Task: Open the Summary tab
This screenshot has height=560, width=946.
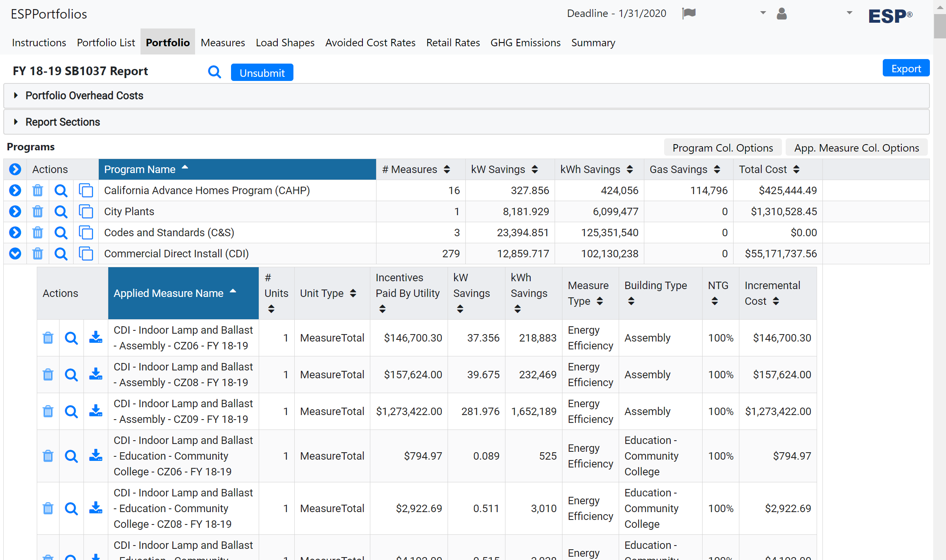Action: tap(593, 43)
